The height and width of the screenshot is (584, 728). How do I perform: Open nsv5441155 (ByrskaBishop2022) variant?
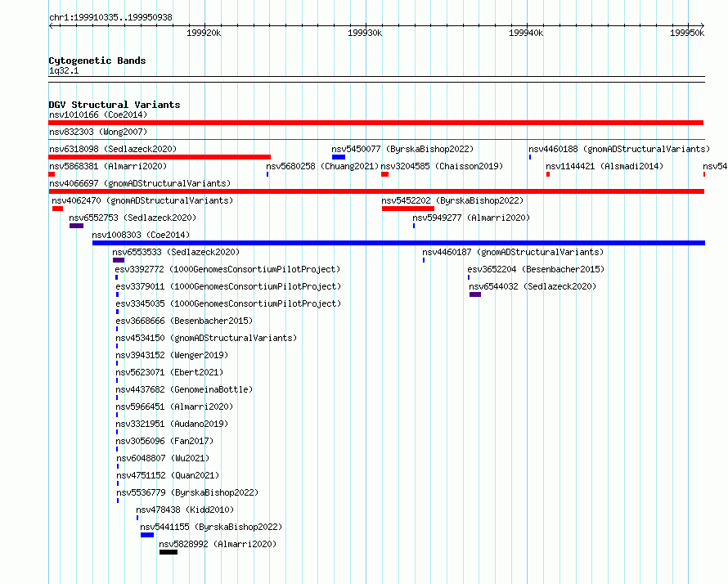[x=211, y=527]
